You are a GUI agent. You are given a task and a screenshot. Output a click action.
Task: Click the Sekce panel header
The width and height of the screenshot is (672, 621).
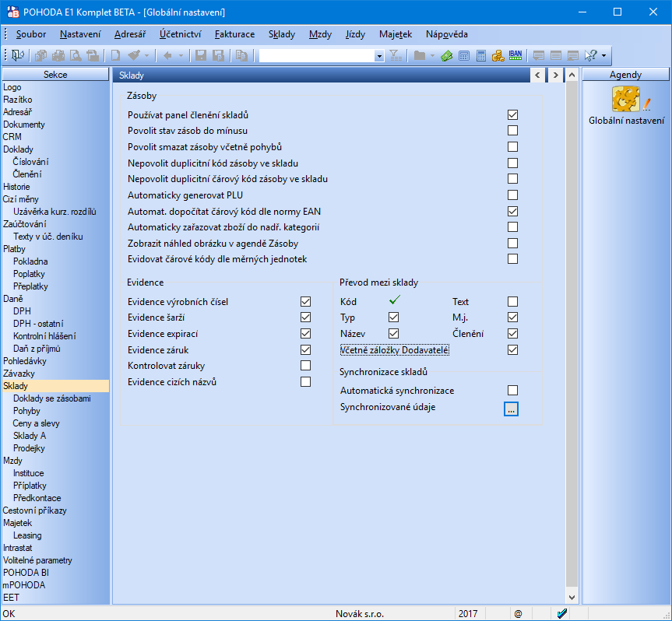click(x=55, y=75)
